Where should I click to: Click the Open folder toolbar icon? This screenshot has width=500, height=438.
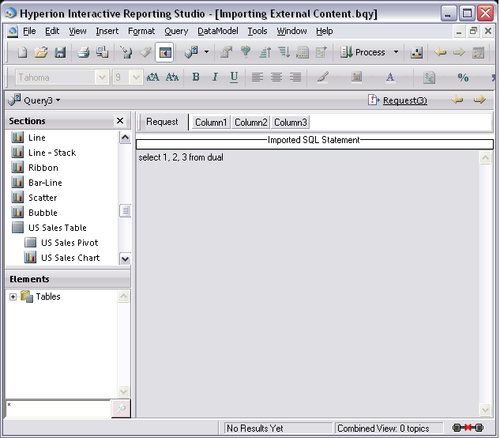pyautogui.click(x=41, y=52)
